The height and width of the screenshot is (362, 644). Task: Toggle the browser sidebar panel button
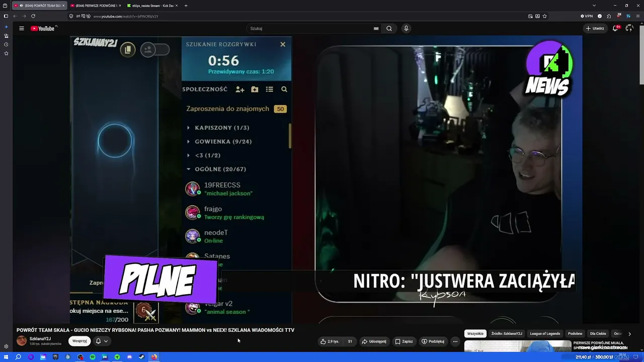pyautogui.click(x=6, y=16)
